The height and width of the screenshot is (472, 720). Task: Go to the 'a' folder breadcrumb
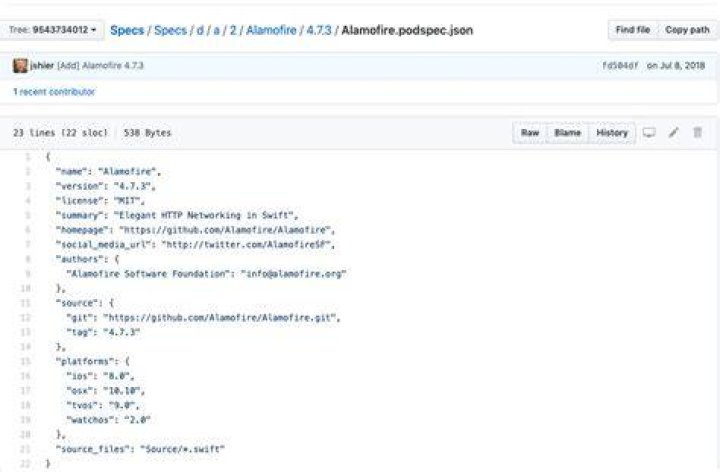217,30
